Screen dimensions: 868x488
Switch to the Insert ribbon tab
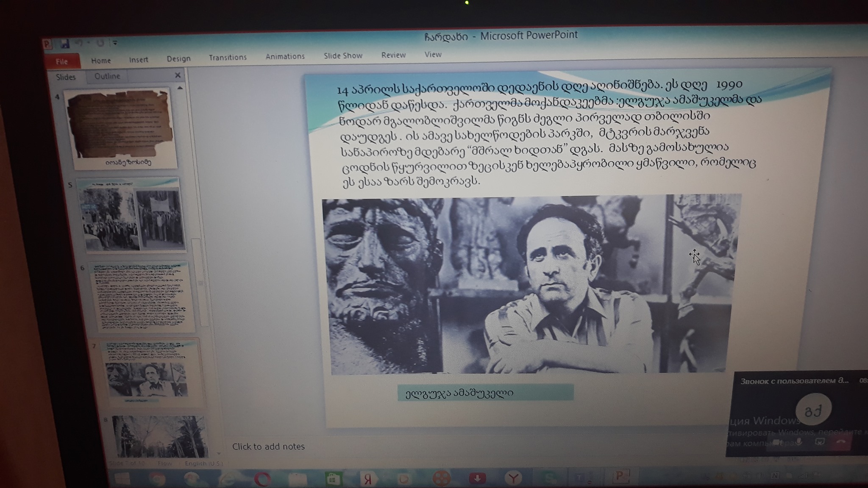[x=139, y=60]
